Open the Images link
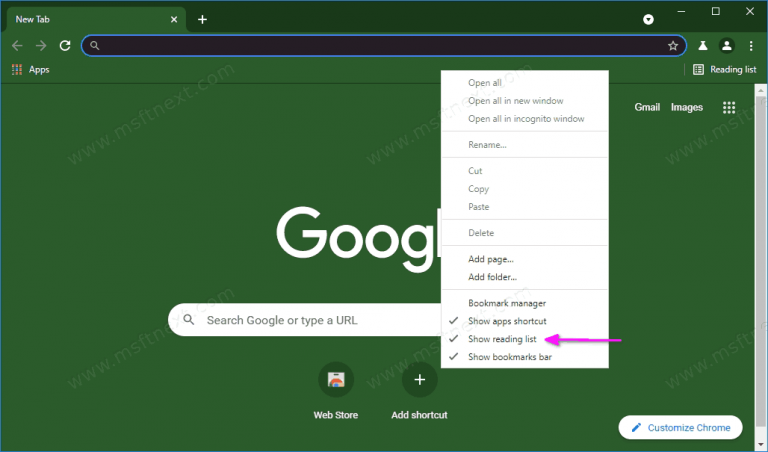 687,107
